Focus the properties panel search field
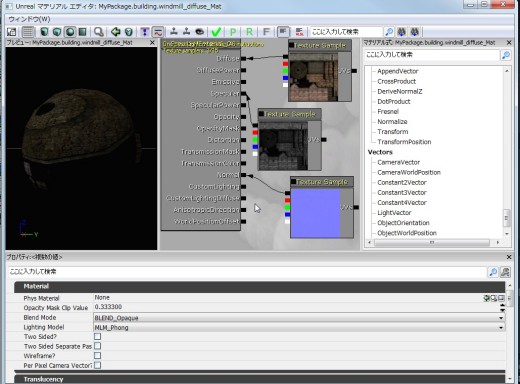This screenshot has width=520, height=384. point(247,272)
